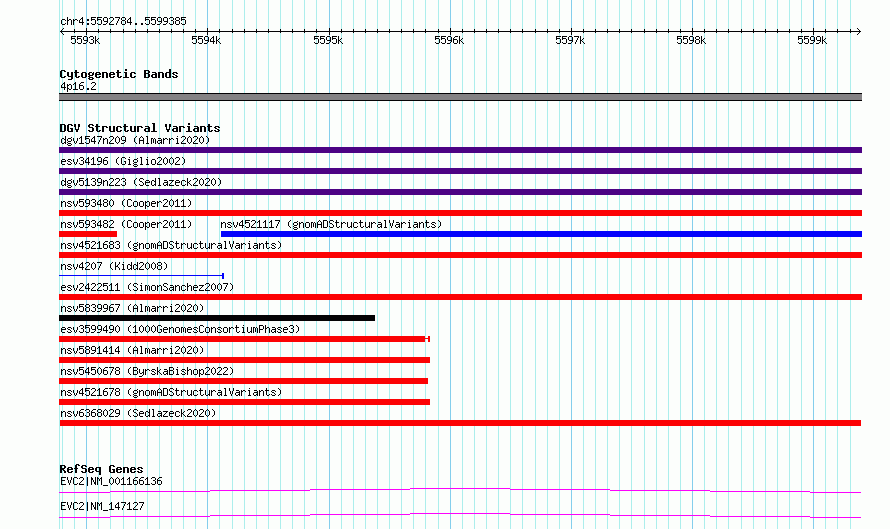
Task: Click the purple bar under dgv5139n223
Action: [460, 192]
